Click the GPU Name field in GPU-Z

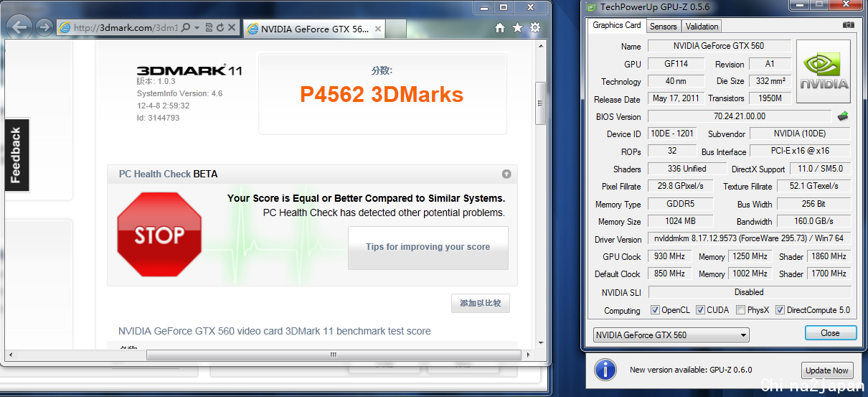(719, 46)
